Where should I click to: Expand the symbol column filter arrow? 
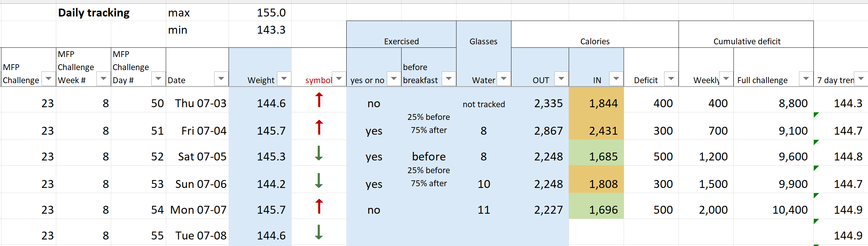[x=339, y=79]
